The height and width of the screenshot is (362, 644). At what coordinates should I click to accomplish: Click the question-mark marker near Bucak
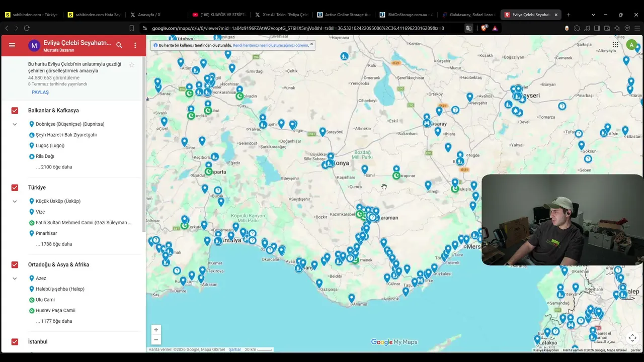click(x=218, y=191)
